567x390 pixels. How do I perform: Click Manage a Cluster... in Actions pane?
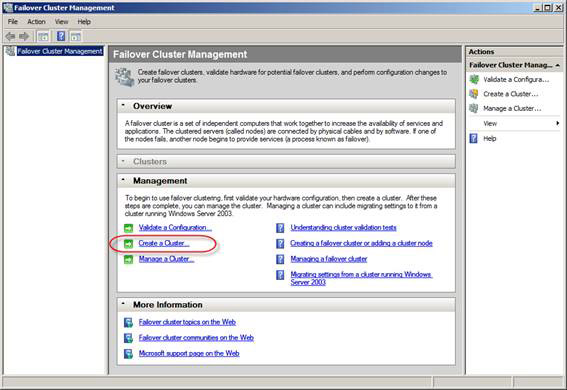[512, 108]
